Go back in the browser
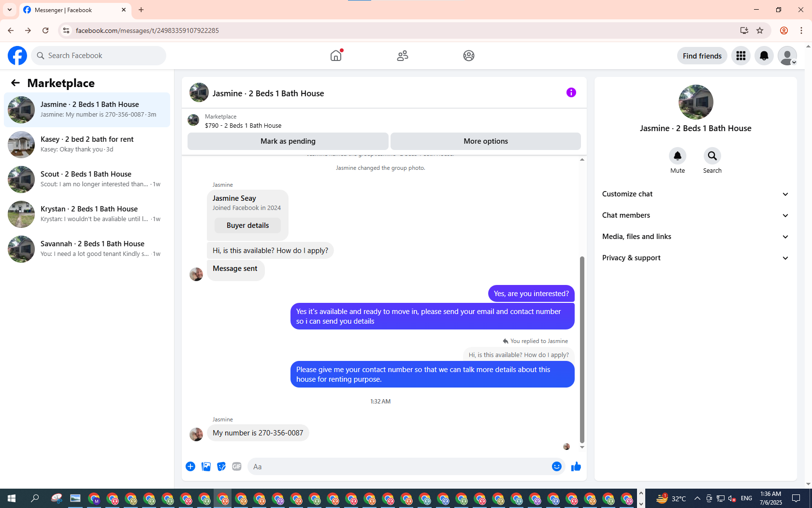 tap(11, 30)
